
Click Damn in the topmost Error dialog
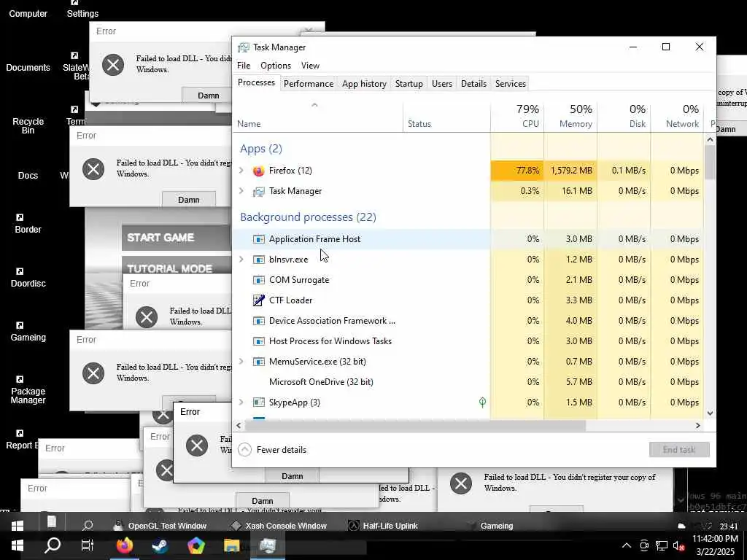(x=292, y=476)
